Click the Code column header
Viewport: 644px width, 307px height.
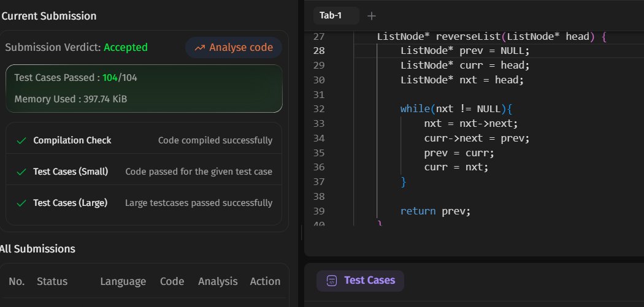click(x=172, y=281)
